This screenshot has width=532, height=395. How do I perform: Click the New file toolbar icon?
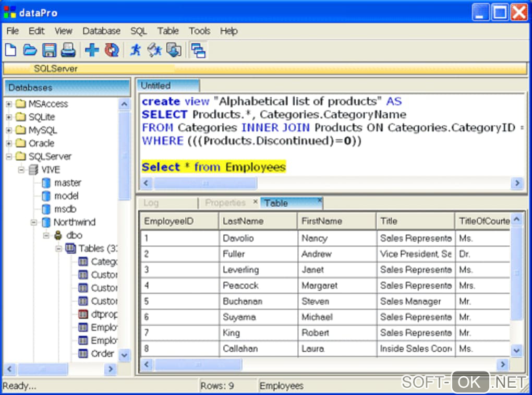click(10, 50)
